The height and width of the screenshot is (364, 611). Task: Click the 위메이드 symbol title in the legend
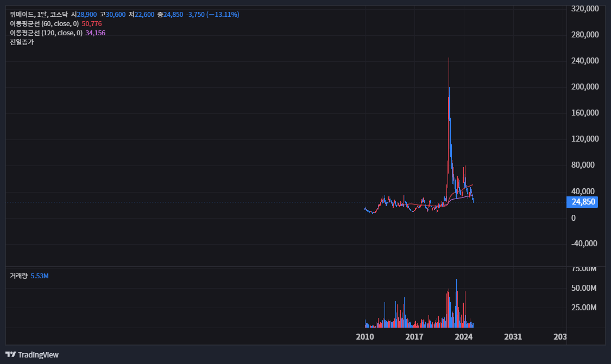39,15
